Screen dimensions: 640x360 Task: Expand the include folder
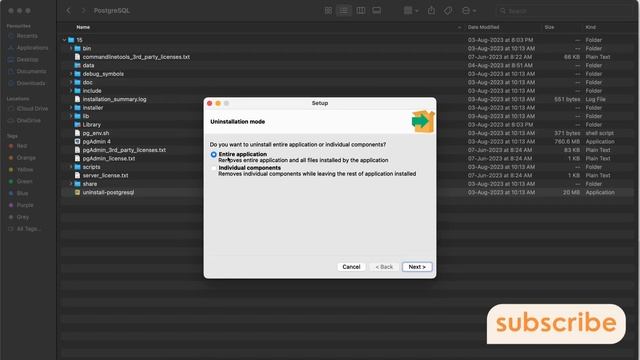71,91
